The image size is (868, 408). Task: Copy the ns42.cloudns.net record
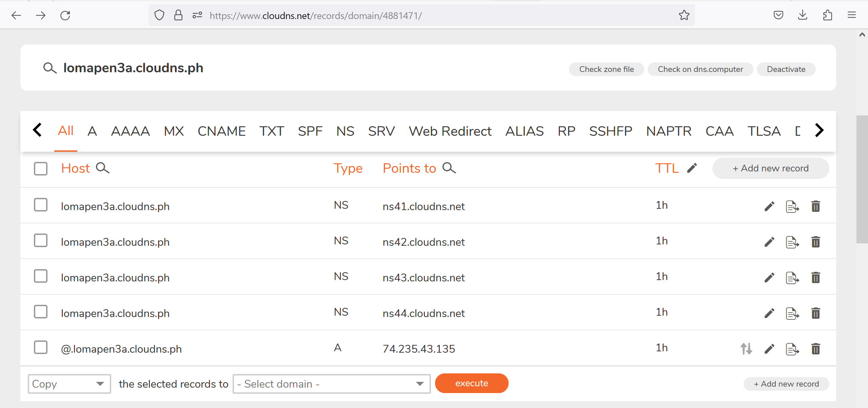click(x=792, y=242)
